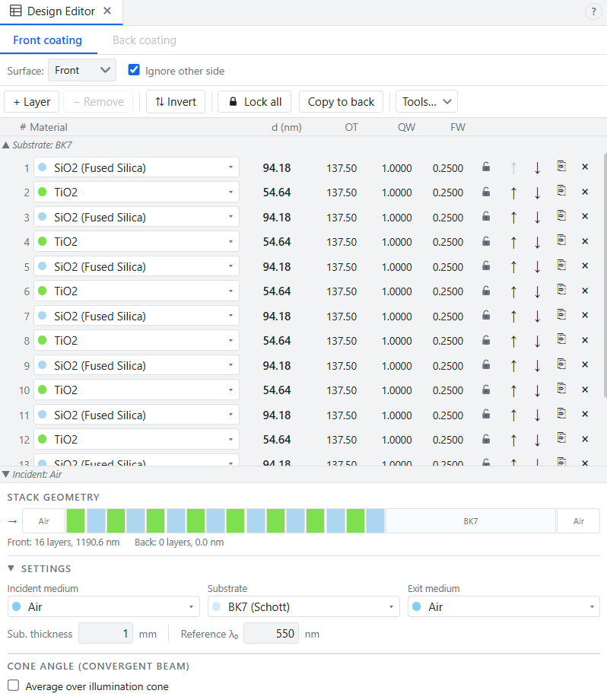Duplicate layer 11 using copy icon
607x700 pixels.
coord(561,414)
